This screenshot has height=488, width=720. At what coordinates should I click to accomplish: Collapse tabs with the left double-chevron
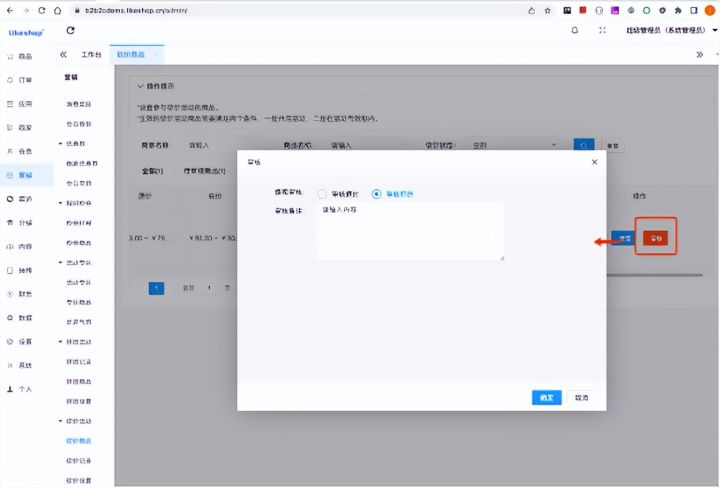63,54
